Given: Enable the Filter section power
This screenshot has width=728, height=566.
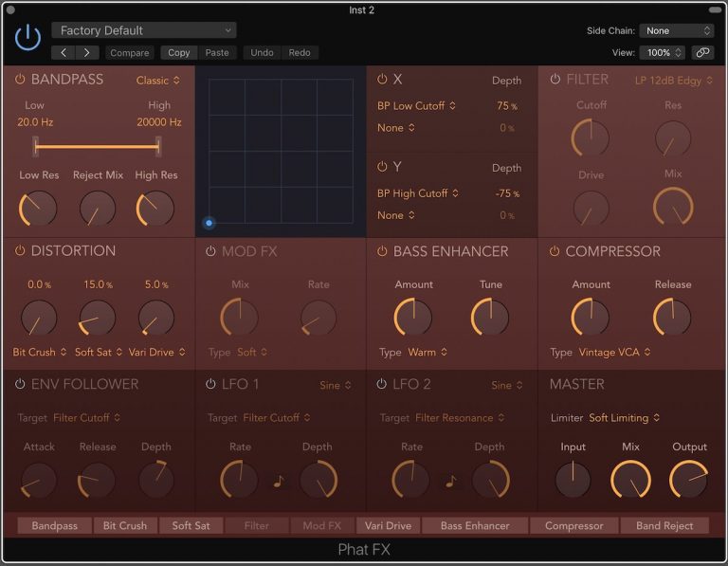Looking at the screenshot, I should point(555,79).
